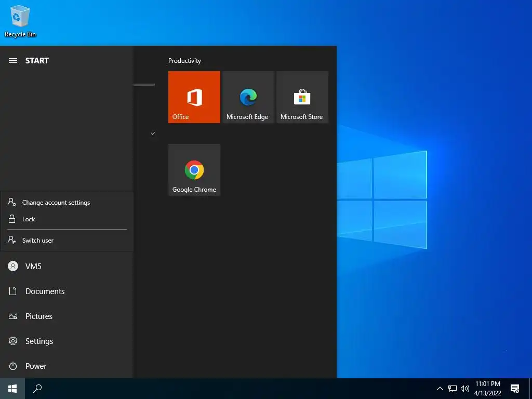
Task: Open the taskbar clock and date
Action: (487, 389)
